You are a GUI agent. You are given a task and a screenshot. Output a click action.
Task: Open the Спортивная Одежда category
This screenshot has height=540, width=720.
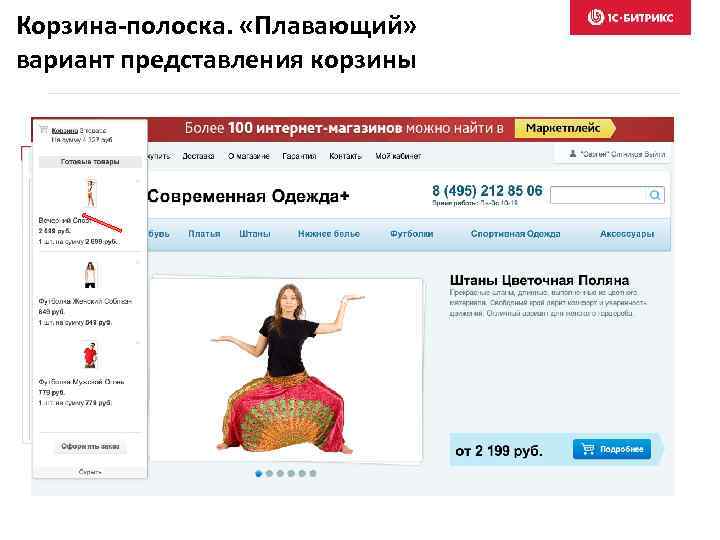click(x=515, y=234)
